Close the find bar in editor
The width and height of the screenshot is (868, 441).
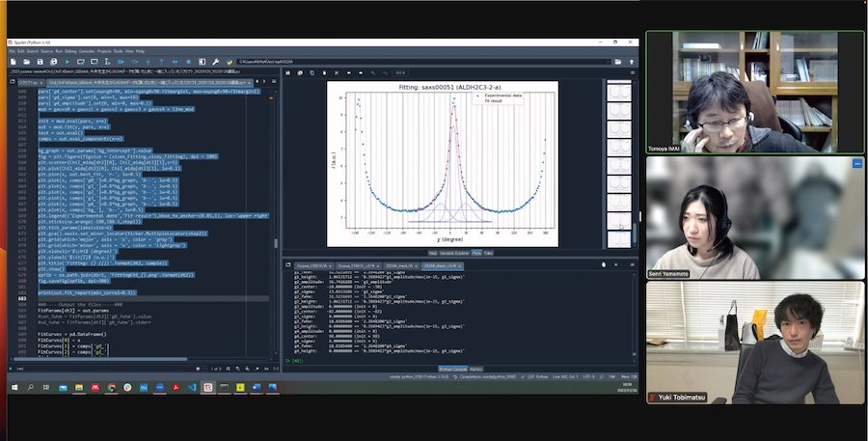[11, 369]
